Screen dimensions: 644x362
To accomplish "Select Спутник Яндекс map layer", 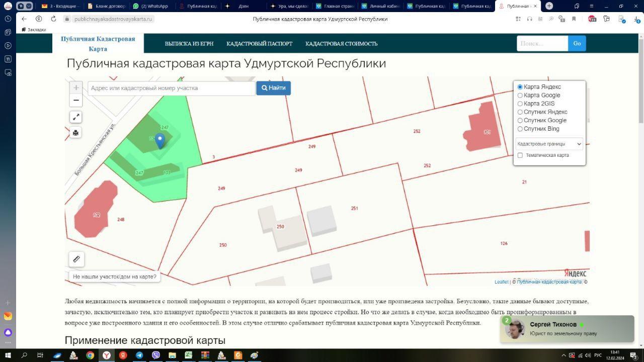I will (520, 112).
